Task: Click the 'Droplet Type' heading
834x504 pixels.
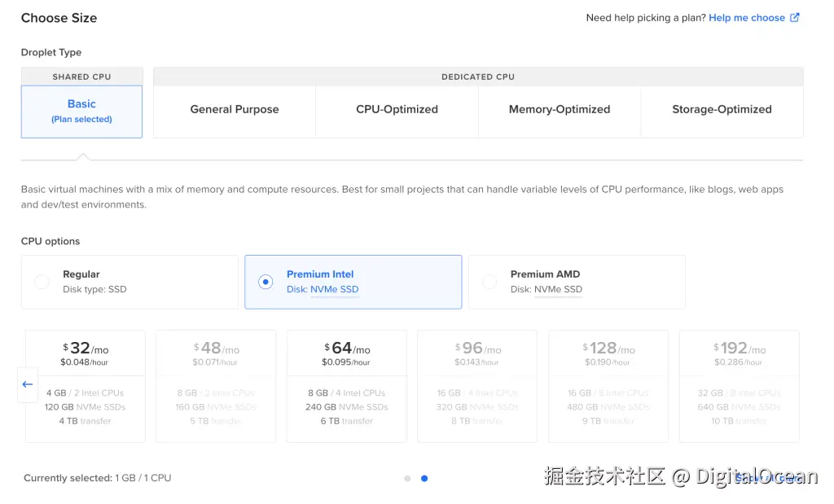Action: coord(51,52)
